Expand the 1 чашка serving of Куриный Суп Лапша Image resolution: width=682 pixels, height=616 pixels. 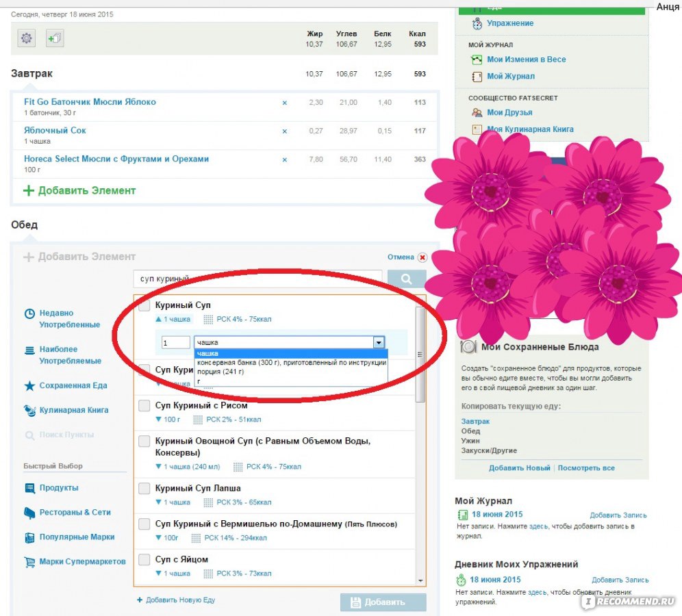pos(173,502)
